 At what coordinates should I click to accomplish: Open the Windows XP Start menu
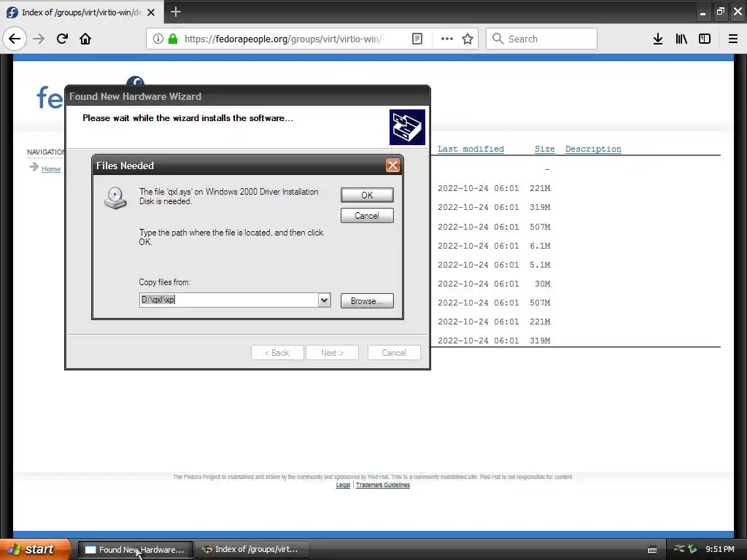coord(35,549)
